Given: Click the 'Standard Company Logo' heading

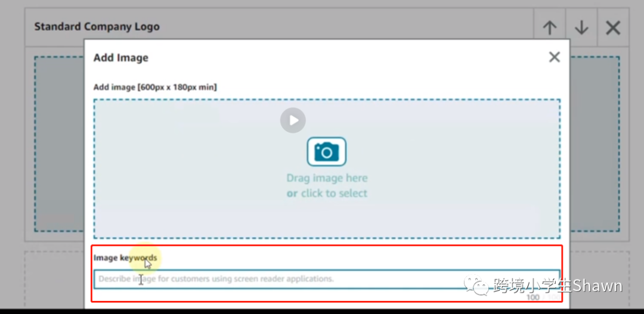Looking at the screenshot, I should 97,27.
